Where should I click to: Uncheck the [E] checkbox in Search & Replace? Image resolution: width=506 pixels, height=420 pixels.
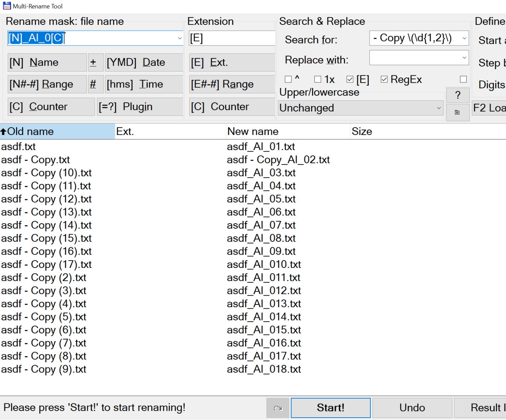point(350,79)
